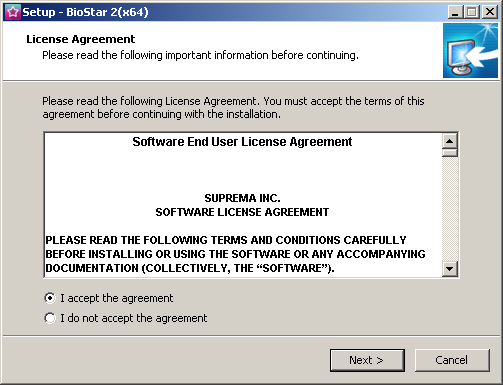Click the license scrollbar down arrow
The height and width of the screenshot is (385, 503).
(450, 269)
